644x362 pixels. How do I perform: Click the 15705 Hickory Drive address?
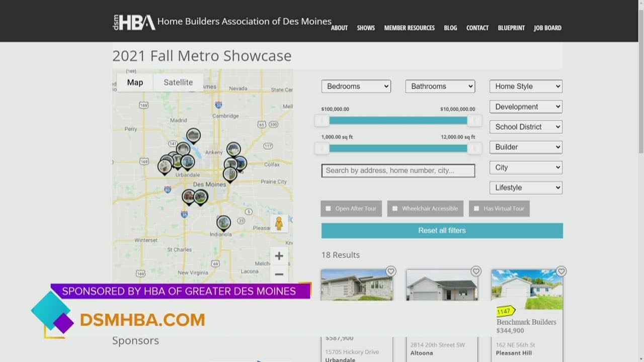(352, 352)
